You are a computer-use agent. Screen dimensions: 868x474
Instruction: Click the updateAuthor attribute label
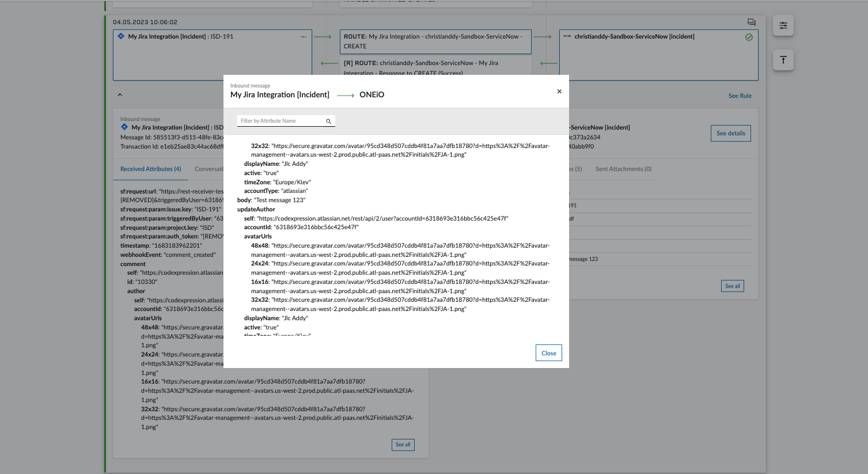[x=256, y=209]
